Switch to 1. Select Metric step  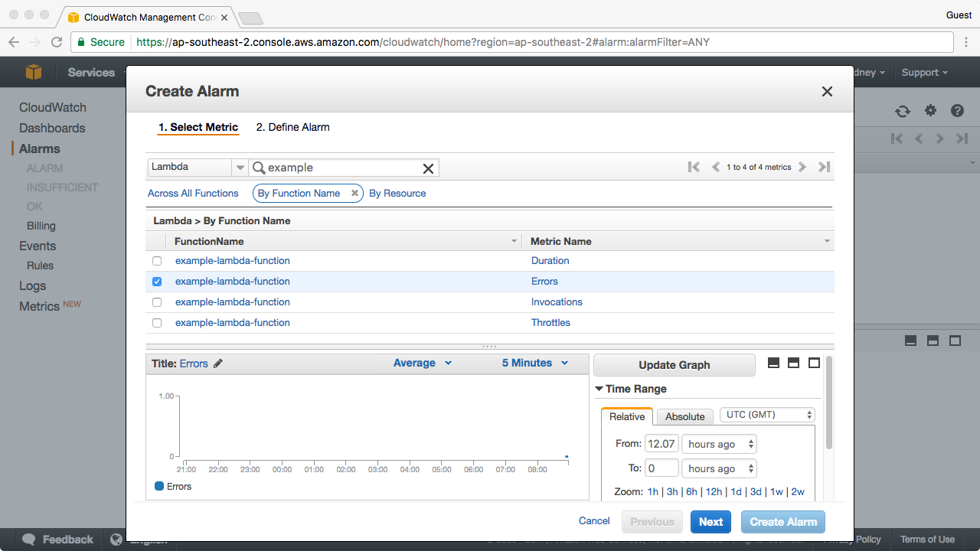click(x=198, y=128)
